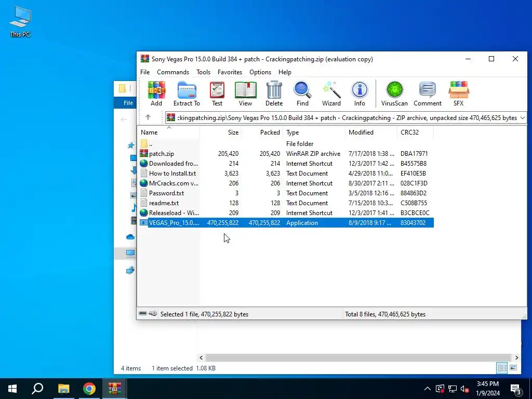This screenshot has width=532, height=399.
Task: Run the Test archive tool
Action: (x=217, y=94)
